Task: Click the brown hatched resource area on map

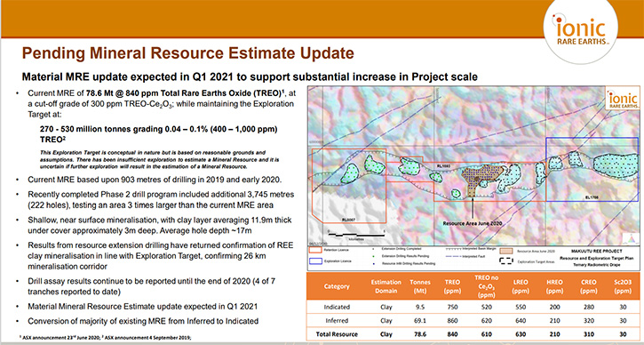Action: (481, 178)
